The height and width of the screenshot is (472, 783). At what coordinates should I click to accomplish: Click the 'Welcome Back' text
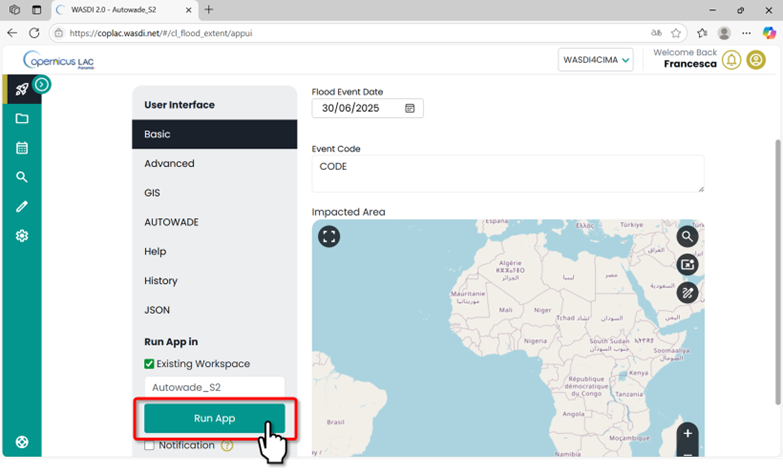685,52
